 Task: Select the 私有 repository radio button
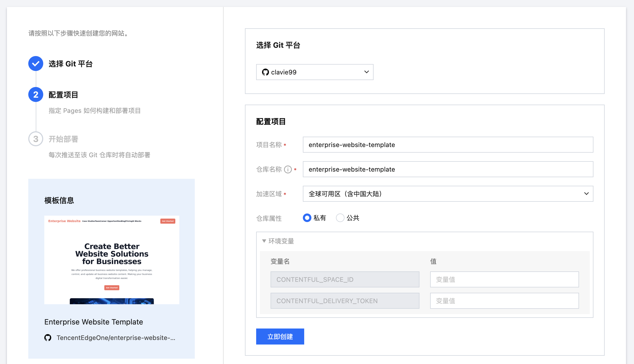[307, 218]
